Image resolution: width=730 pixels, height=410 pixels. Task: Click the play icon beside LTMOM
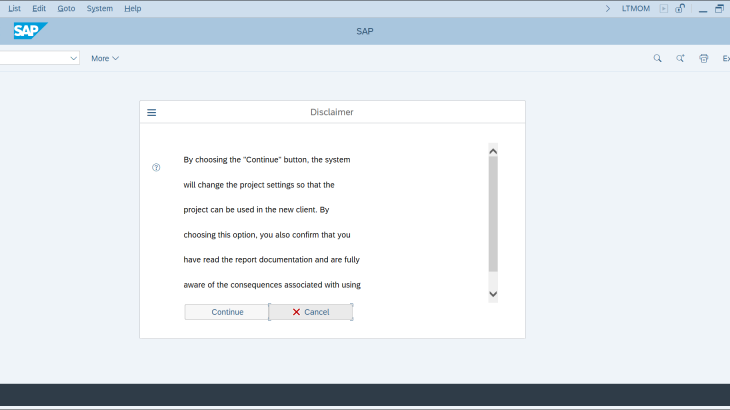pos(663,8)
